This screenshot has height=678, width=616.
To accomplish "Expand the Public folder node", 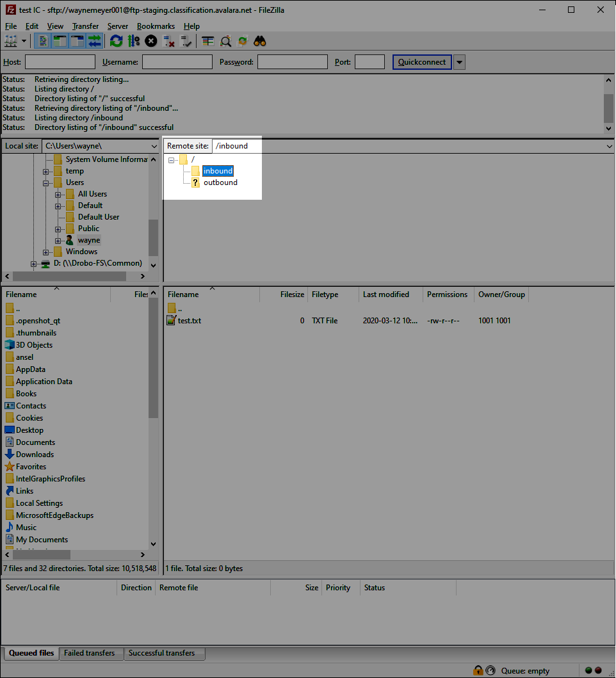I will click(x=58, y=229).
